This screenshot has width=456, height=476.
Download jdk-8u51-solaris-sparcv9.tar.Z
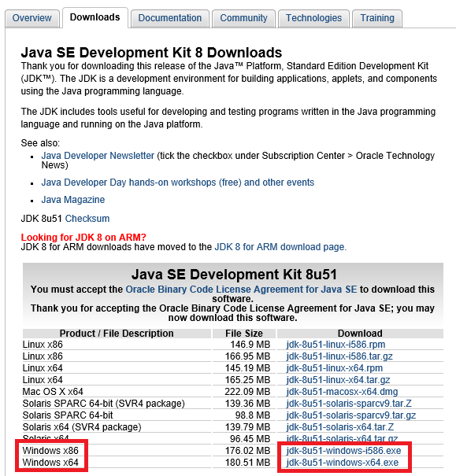(349, 403)
